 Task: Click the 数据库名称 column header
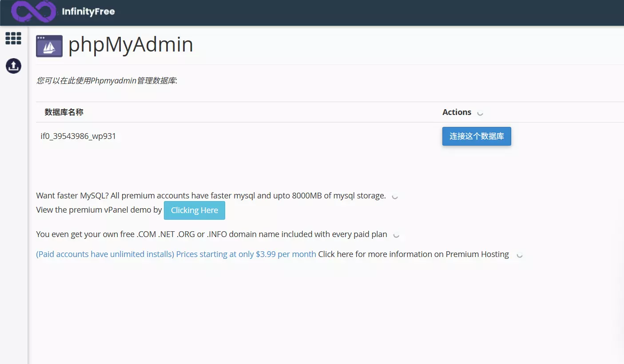(64, 112)
